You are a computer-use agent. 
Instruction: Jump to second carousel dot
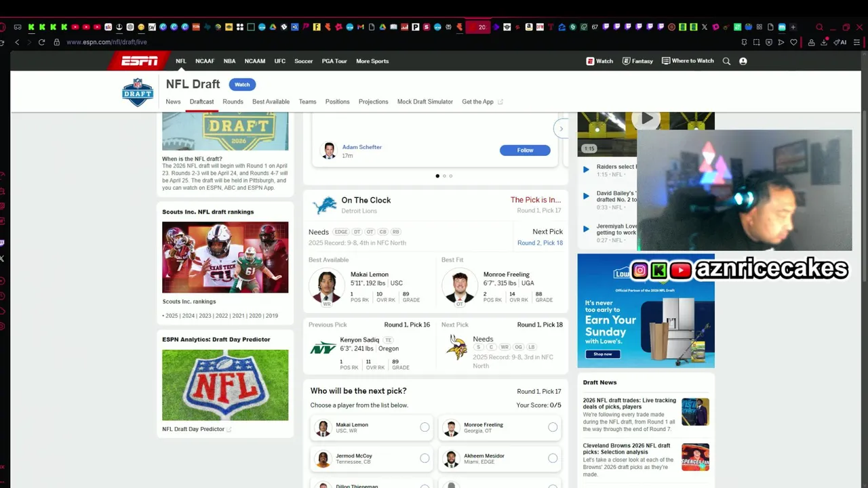(444, 176)
